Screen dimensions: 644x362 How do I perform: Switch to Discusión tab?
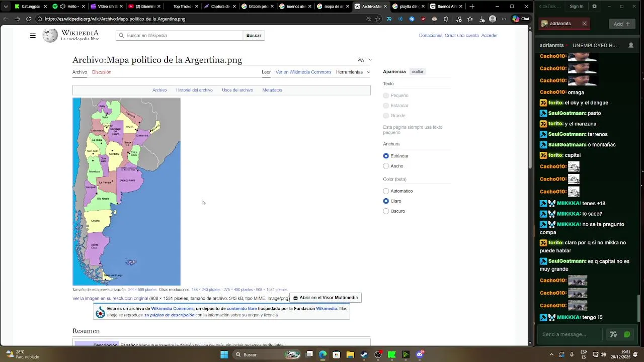click(102, 72)
